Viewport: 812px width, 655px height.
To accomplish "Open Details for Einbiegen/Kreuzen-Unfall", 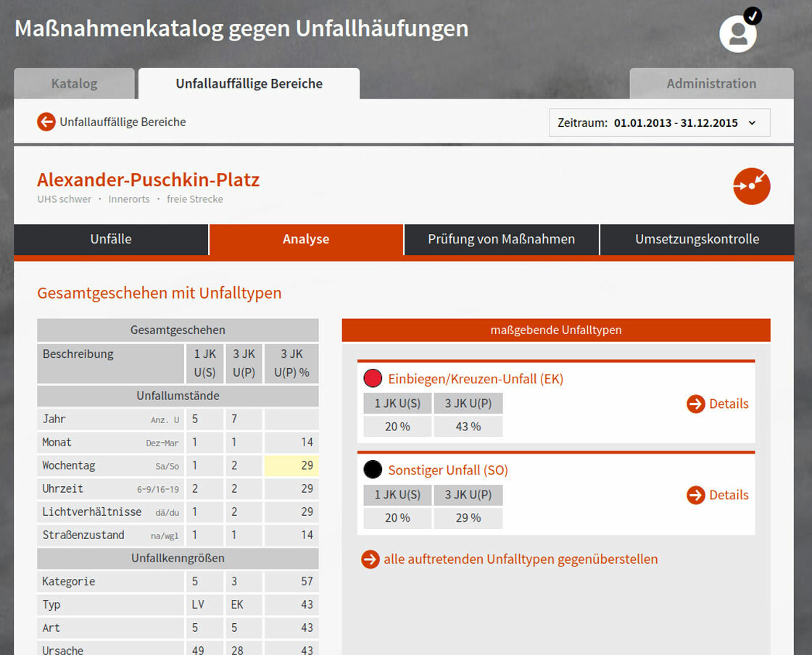I will click(729, 404).
